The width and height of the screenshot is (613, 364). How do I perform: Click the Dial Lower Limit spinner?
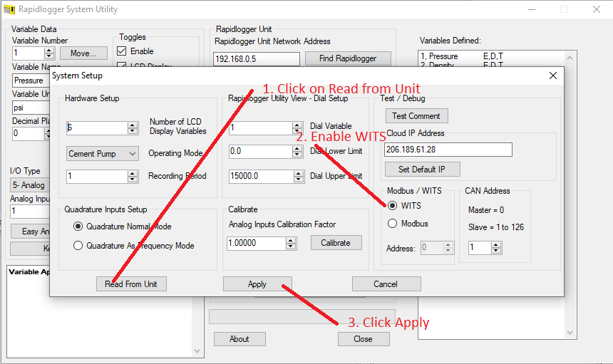point(297,151)
